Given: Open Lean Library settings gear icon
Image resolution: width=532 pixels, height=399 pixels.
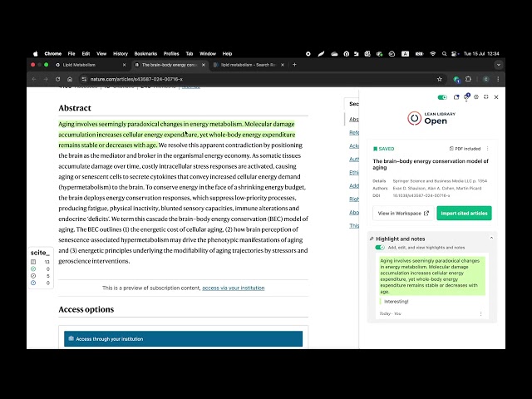Looking at the screenshot, I should 476,97.
